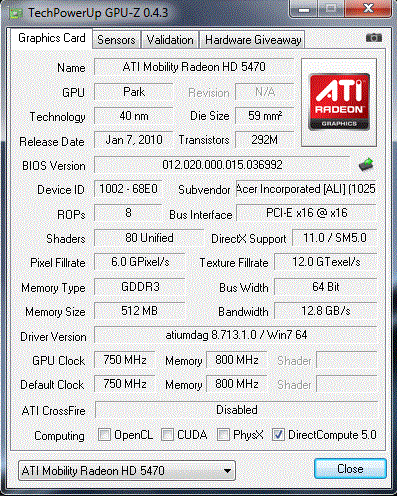Click the camera screenshot icon

[x=374, y=38]
